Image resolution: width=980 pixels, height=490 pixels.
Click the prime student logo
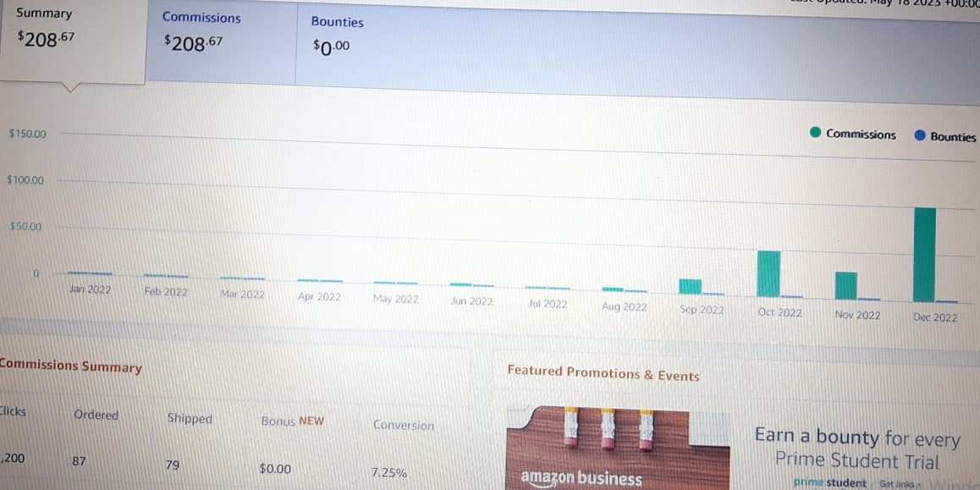[x=830, y=482]
